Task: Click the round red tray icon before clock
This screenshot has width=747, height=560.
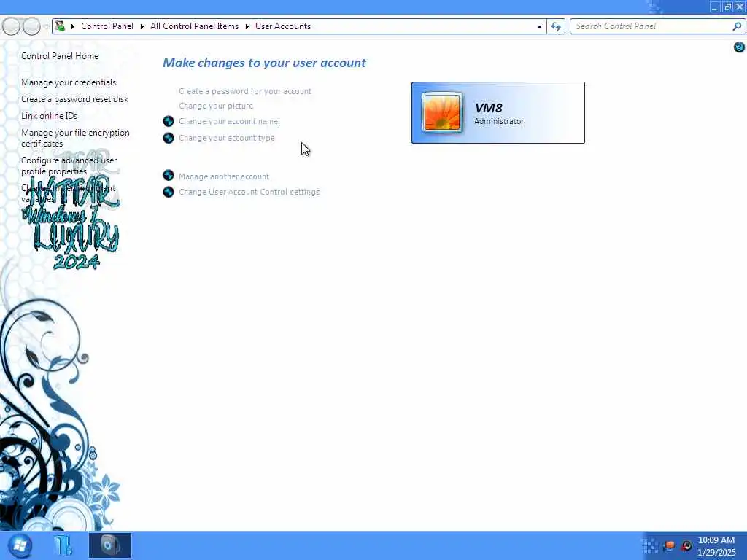Action: click(686, 545)
